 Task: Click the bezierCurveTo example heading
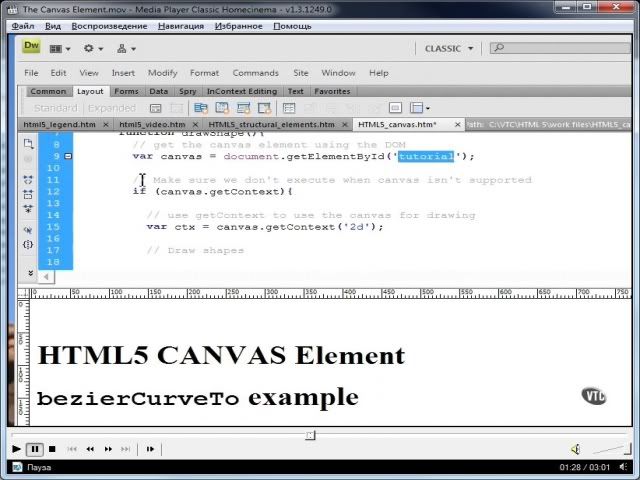point(198,398)
